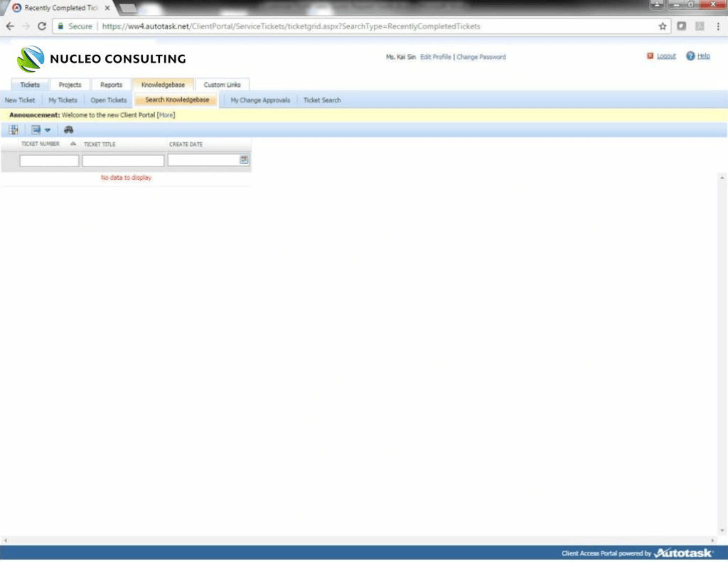Click the blue Help question mark icon
Viewport: 728px width, 562px height.
pyautogui.click(x=690, y=56)
